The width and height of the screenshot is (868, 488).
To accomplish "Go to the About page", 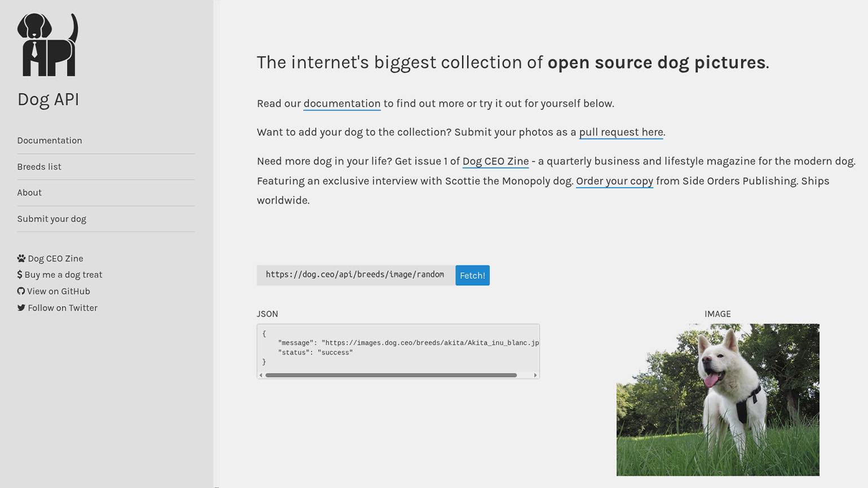I will 29,193.
